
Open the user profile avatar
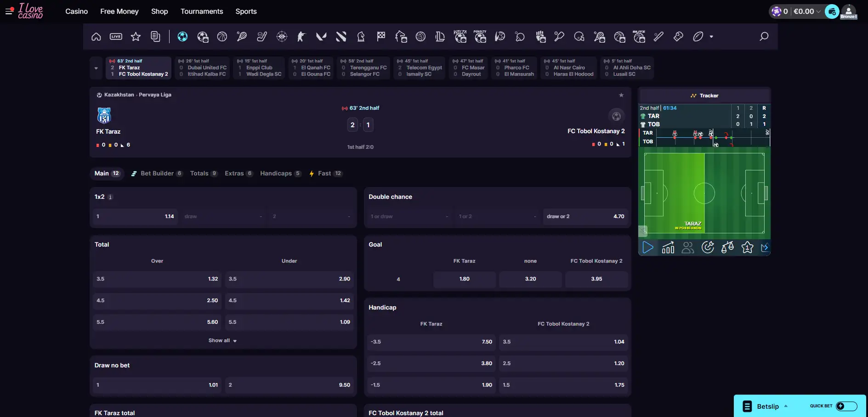point(849,11)
